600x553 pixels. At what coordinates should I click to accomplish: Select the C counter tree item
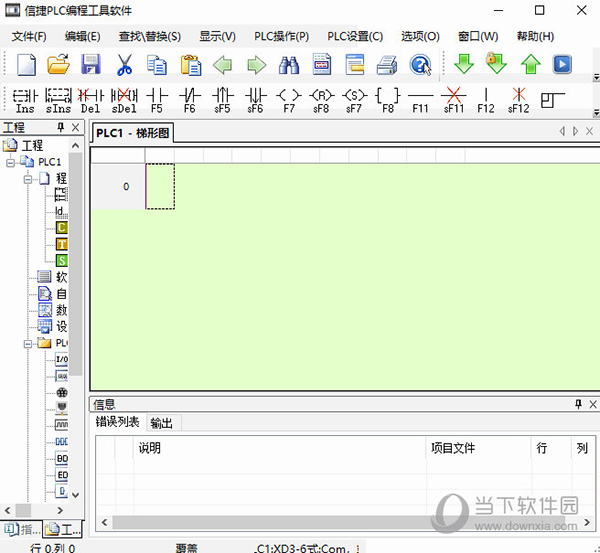click(x=62, y=227)
